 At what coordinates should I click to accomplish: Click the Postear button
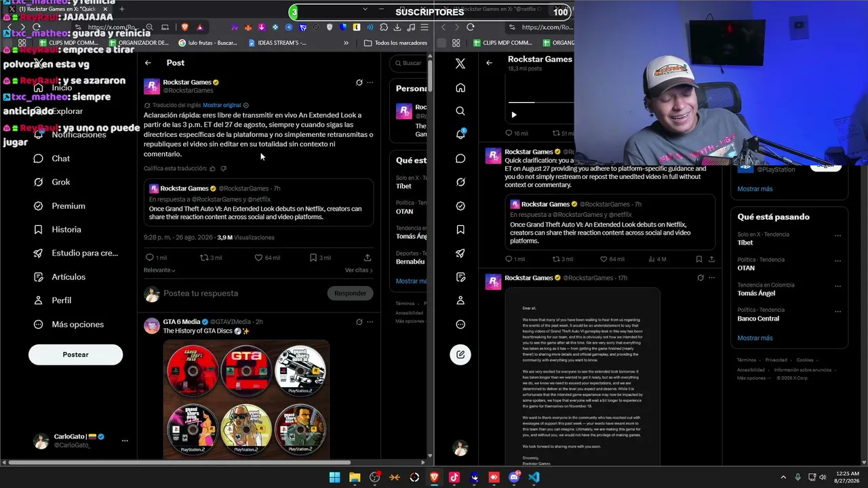75,354
